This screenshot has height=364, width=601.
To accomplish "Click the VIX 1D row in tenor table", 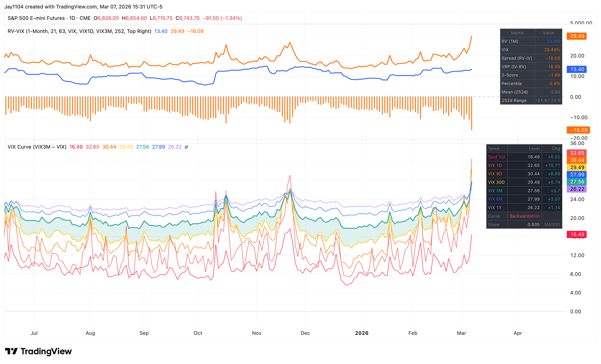I will [495, 166].
